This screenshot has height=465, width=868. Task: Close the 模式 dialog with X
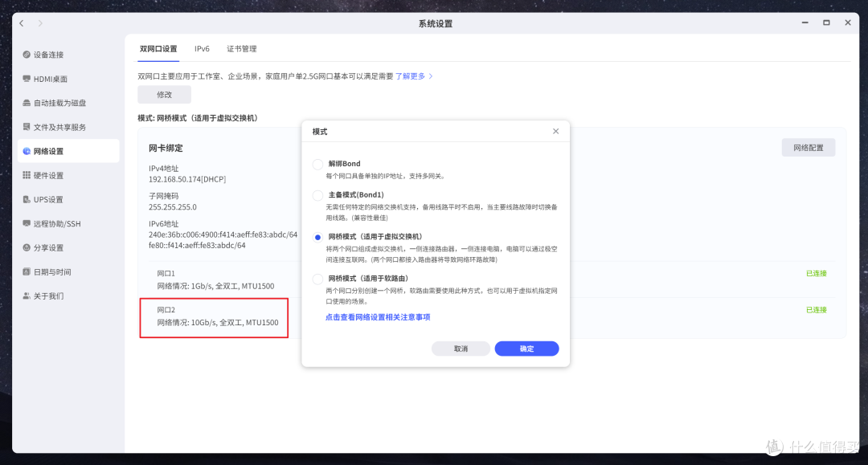coord(556,131)
